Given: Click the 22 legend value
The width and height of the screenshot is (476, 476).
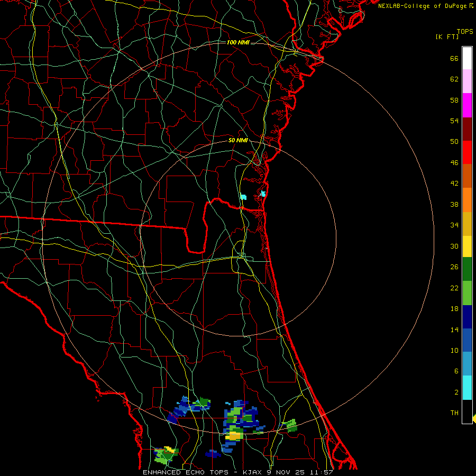Looking at the screenshot, I should (454, 288).
